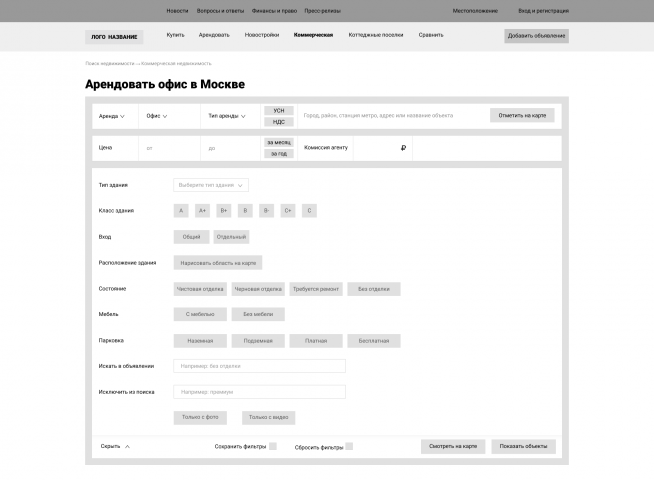
Task: Toggle the НДС tax option
Action: [x=279, y=122]
